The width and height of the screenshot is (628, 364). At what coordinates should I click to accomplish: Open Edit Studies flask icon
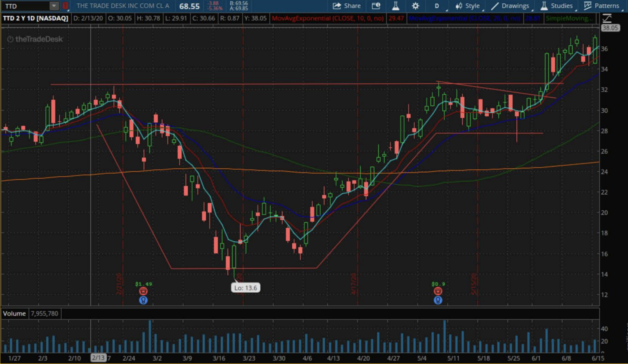point(395,6)
